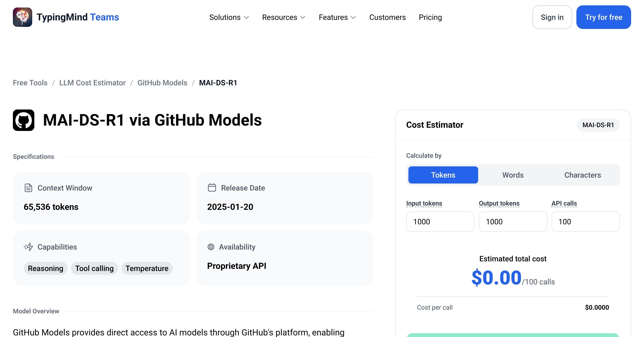
Task: Open the Customers page
Action: tap(387, 17)
